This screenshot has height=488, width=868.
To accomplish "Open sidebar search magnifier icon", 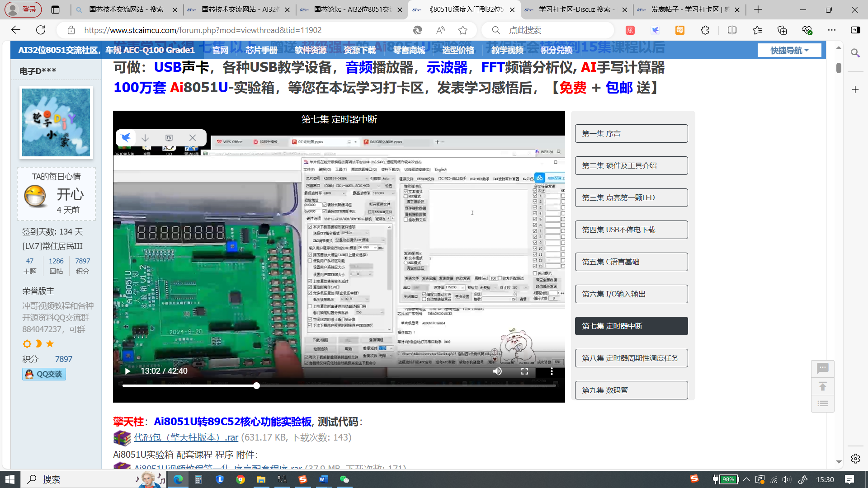I will (x=855, y=53).
